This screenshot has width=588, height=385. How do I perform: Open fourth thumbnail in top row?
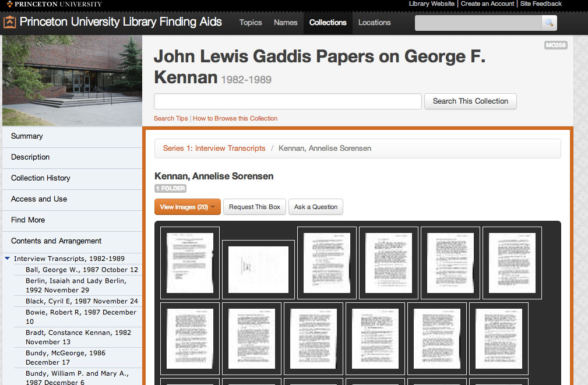(x=389, y=263)
